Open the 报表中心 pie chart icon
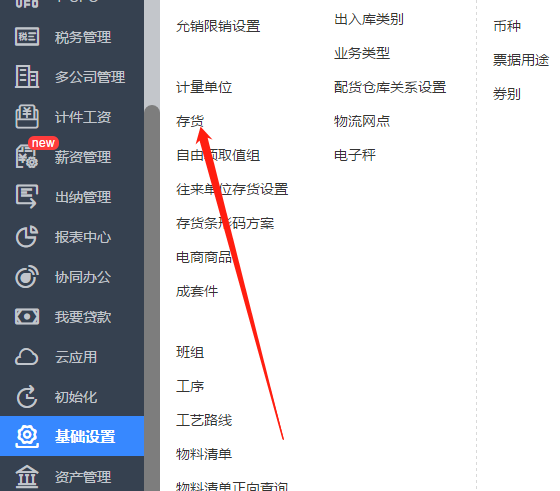560x491 pixels. (27, 236)
